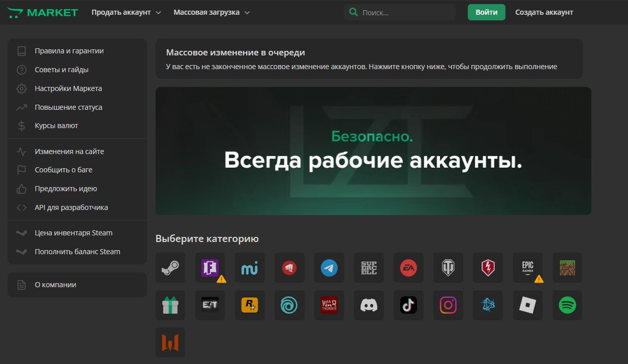Image resolution: width=628 pixels, height=364 pixels.
Task: Click the Minecraft category icon
Action: (567, 268)
